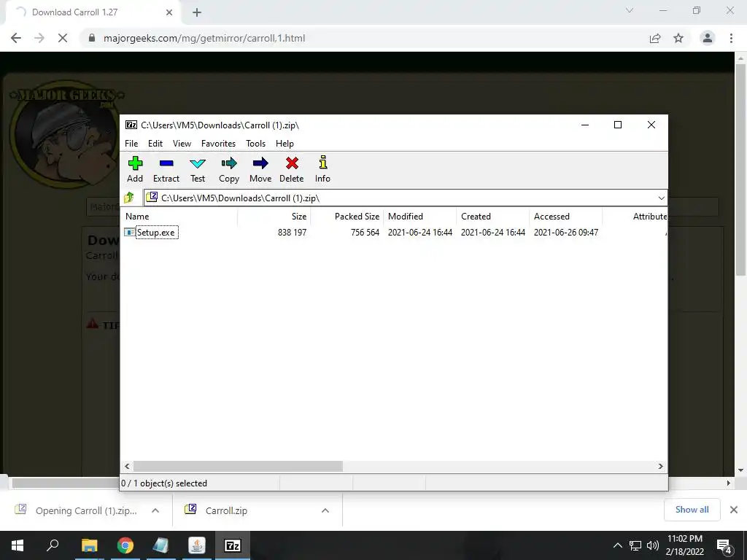Sort by Created column header
Screen dimensions: 747x560
pos(492,216)
